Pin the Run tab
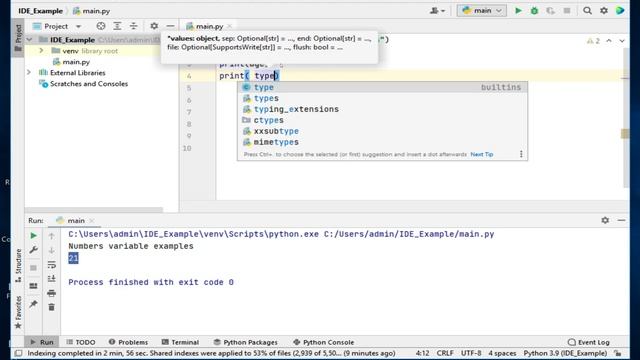640x360 pixels. click(x=33, y=304)
